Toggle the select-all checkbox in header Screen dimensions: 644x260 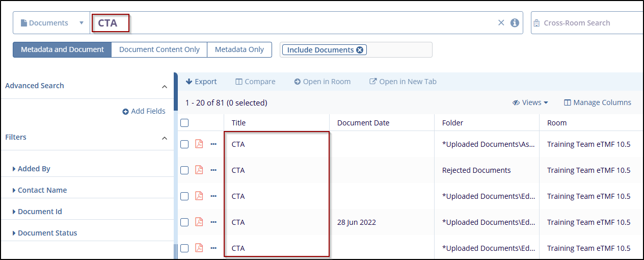(x=184, y=123)
